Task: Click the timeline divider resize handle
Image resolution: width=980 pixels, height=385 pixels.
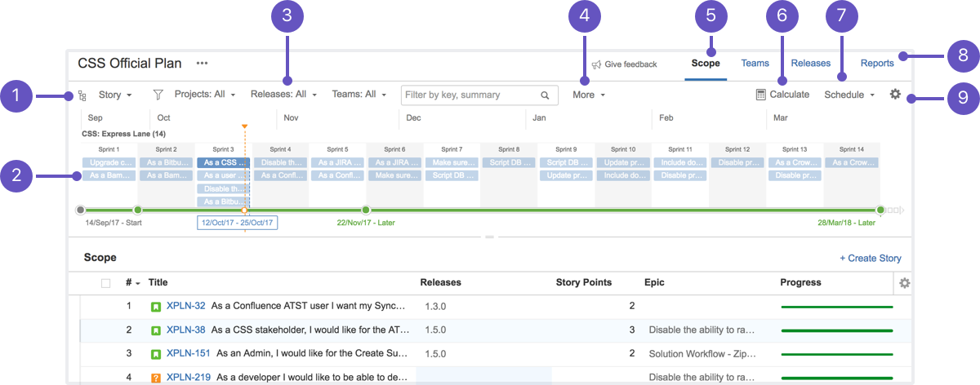Action: point(490,237)
